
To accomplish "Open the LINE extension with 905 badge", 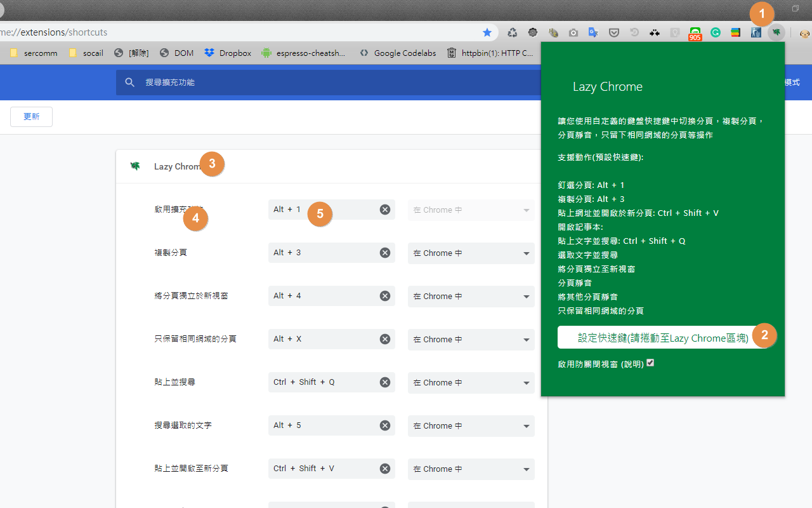I will pyautogui.click(x=695, y=34).
